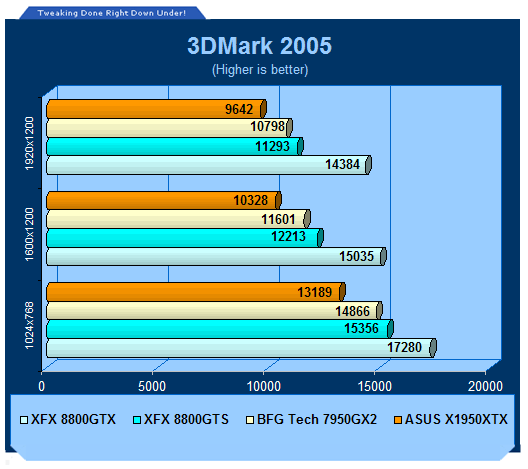Click the XFX 8800GTX legend color swatch
This screenshot has height=469, width=528.
tap(24, 421)
